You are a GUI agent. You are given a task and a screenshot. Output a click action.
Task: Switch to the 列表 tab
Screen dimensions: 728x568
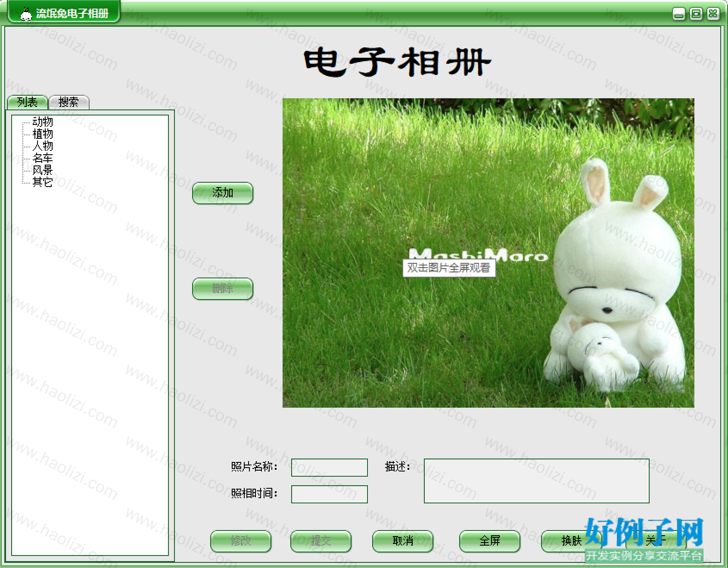(x=27, y=102)
